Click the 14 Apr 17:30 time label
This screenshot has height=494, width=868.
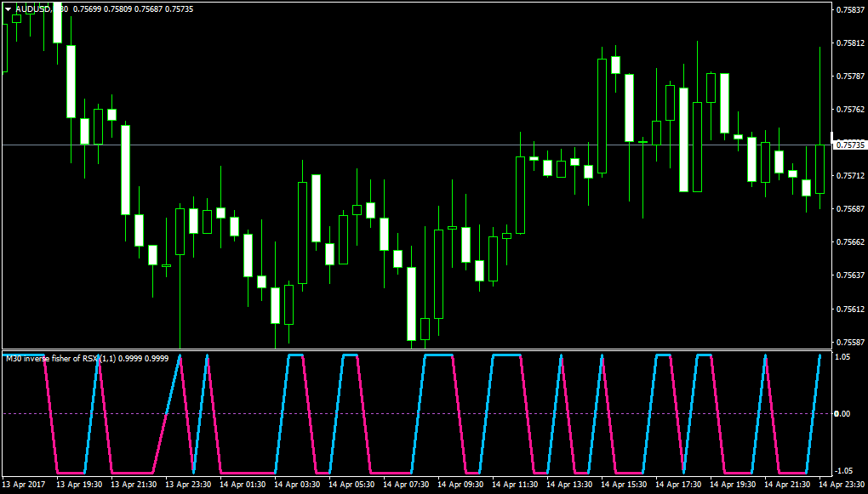pos(678,484)
